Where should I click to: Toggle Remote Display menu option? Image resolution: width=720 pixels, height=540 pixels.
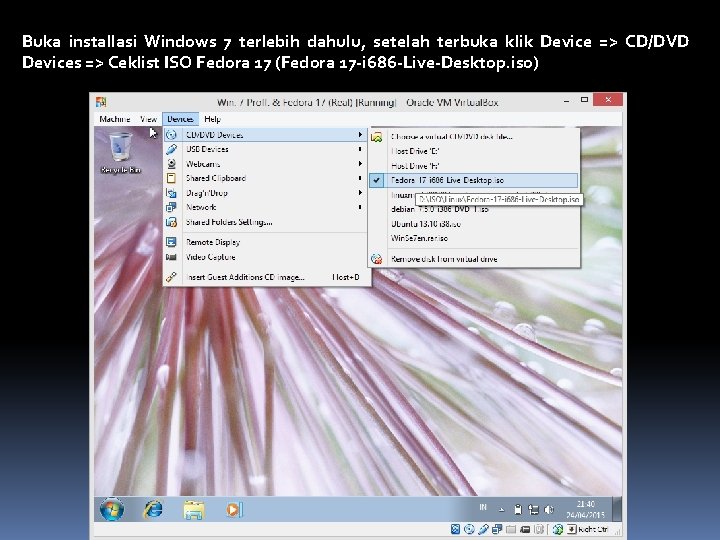(x=265, y=242)
